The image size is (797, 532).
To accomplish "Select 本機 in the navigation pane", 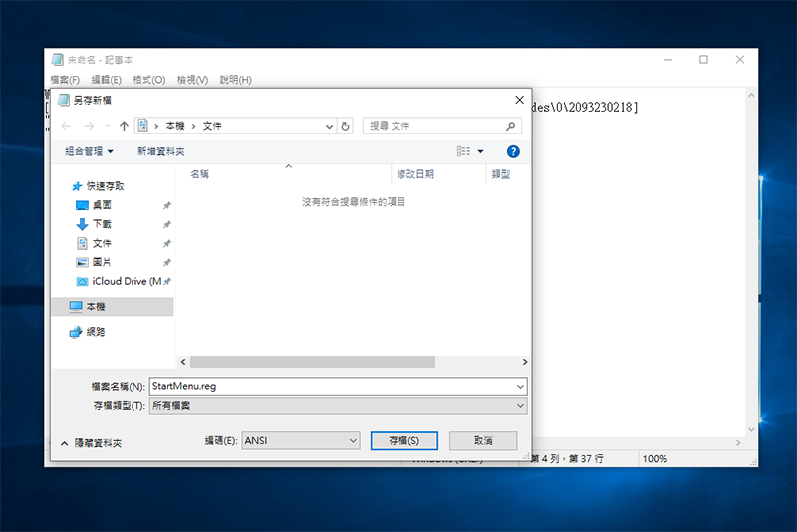I will [x=96, y=307].
